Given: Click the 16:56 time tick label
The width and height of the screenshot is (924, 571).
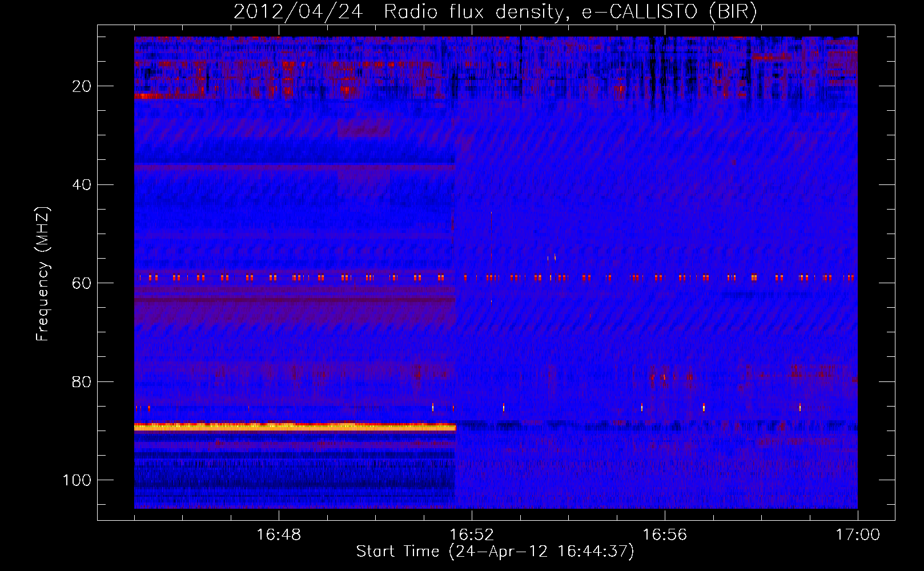Looking at the screenshot, I should (x=665, y=535).
